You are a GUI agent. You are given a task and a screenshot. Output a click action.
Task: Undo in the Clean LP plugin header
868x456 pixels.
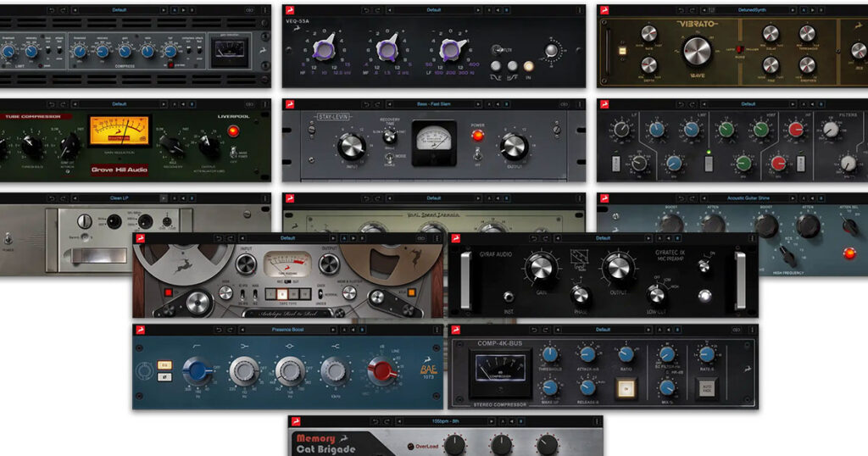[x=51, y=198]
